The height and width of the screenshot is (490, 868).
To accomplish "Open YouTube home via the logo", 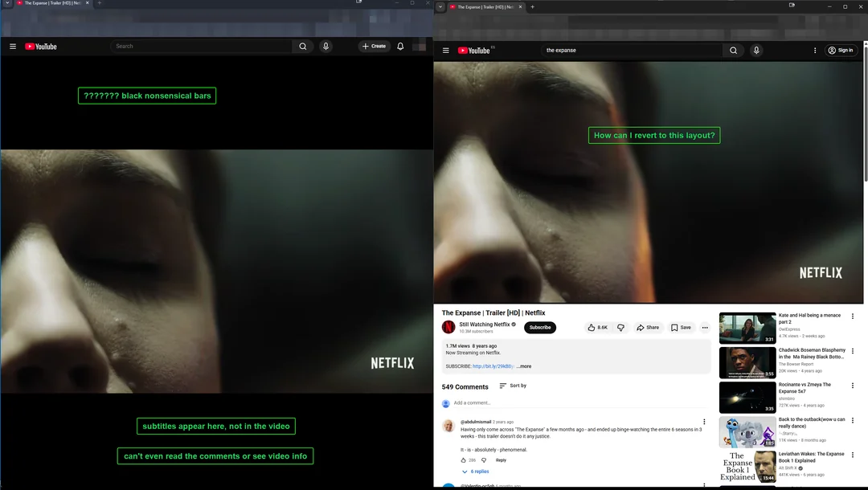I will [x=475, y=50].
